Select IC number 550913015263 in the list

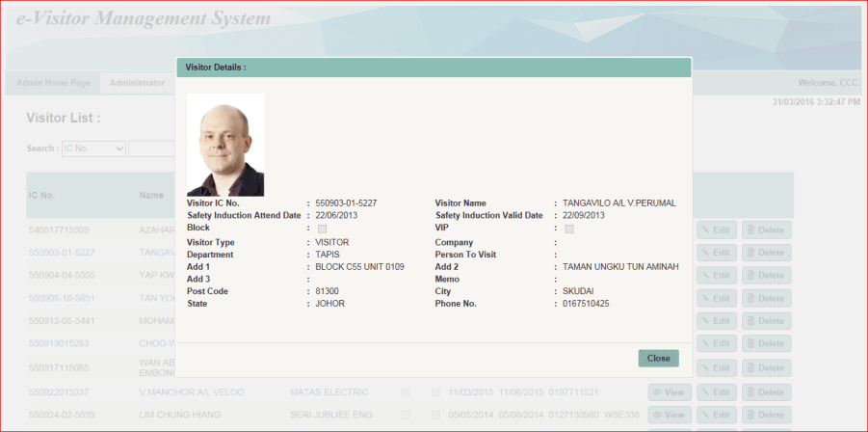pos(59,343)
